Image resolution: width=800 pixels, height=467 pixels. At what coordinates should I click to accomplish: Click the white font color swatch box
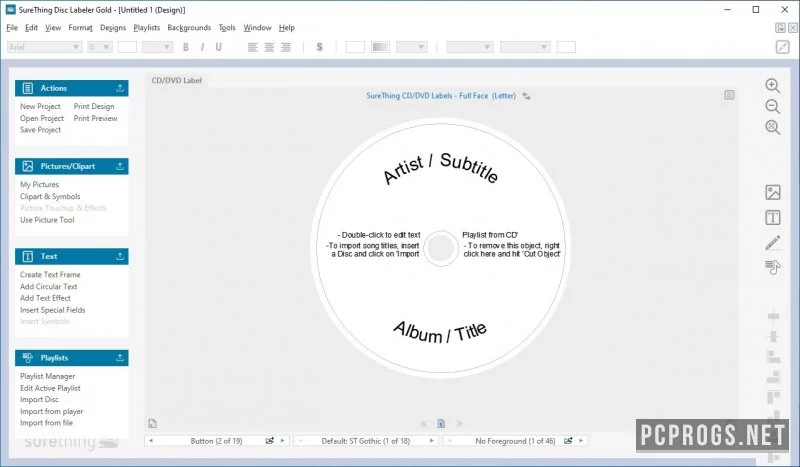tap(127, 47)
